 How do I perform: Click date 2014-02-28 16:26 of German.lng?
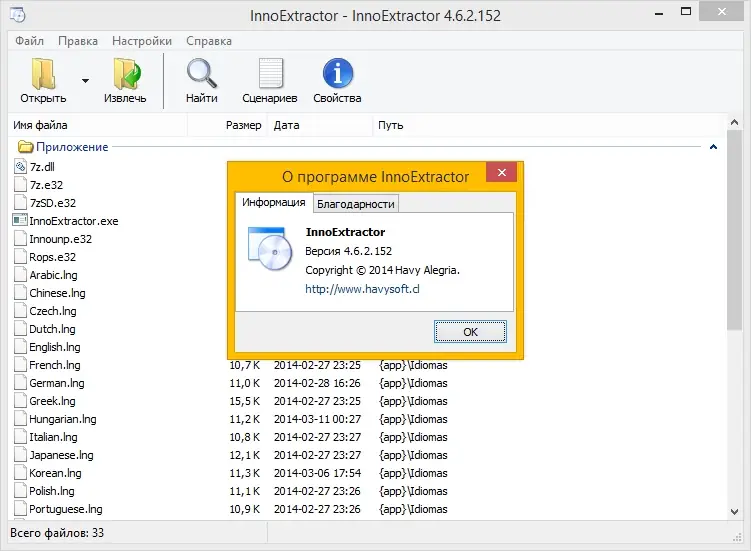click(x=317, y=383)
